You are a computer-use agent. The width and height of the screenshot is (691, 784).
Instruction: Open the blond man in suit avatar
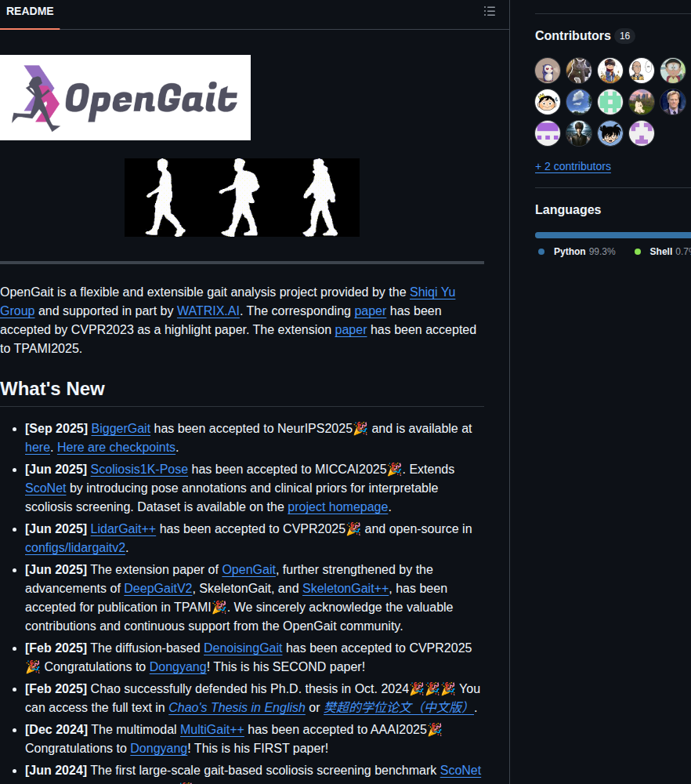click(672, 102)
